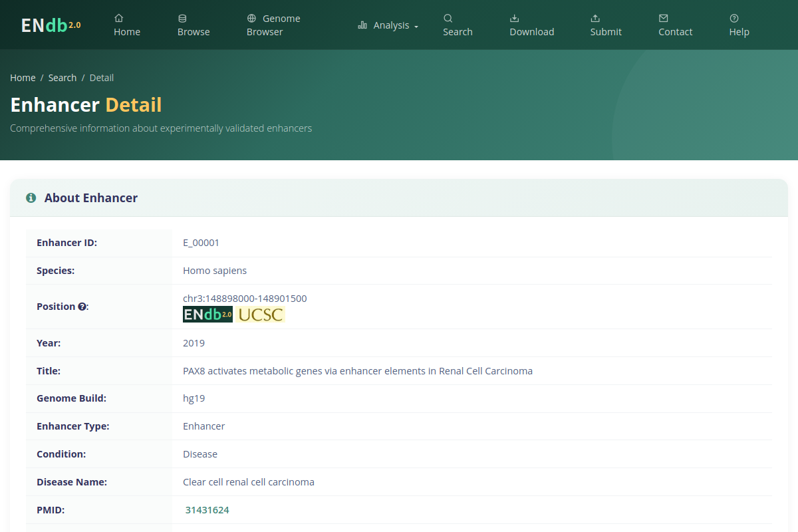
Task: Click the UCSC genome browser button
Action: [x=261, y=315]
